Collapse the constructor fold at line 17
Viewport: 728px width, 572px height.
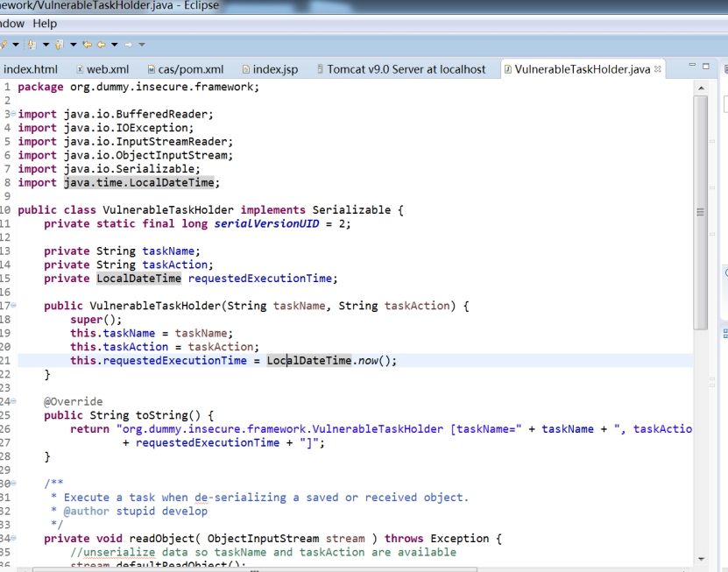pos(13,305)
